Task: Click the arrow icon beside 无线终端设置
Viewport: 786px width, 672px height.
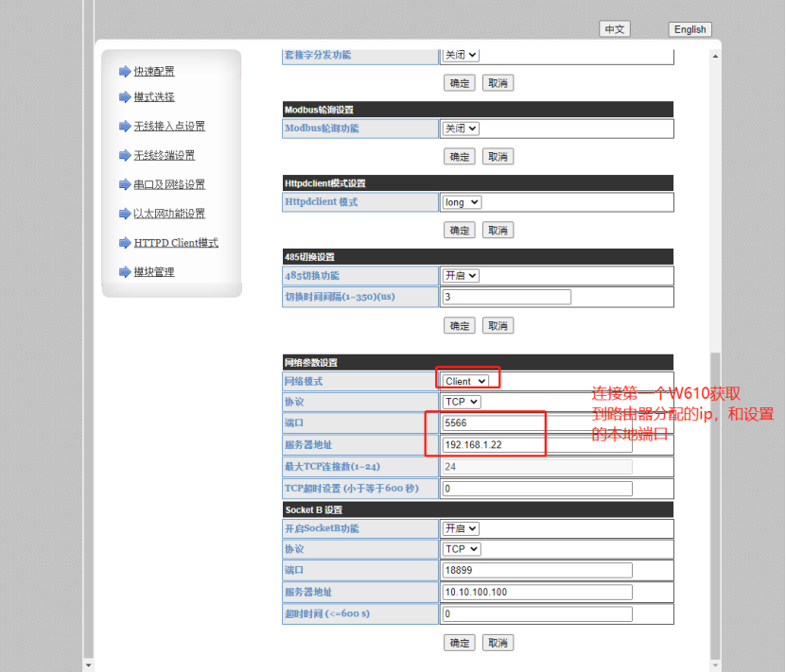Action: (125, 156)
